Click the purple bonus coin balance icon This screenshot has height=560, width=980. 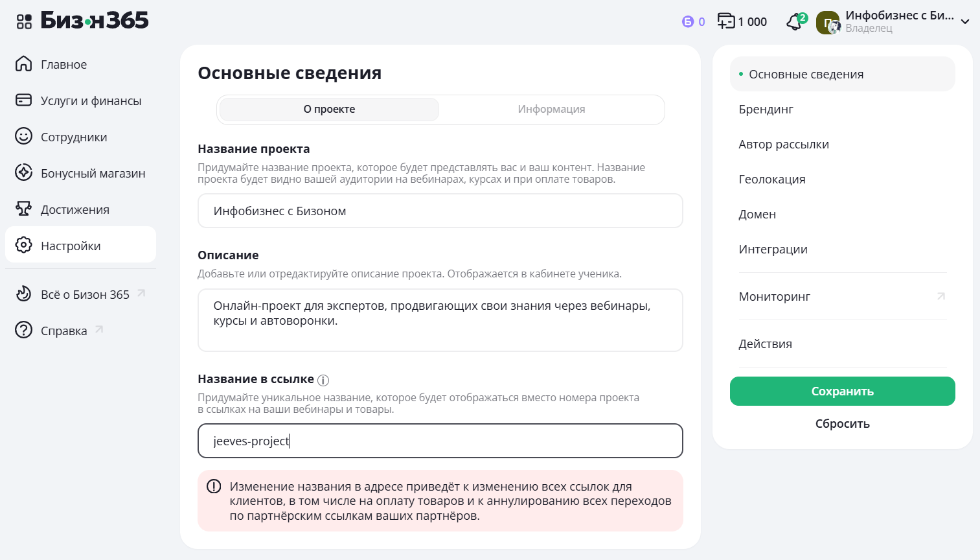688,22
